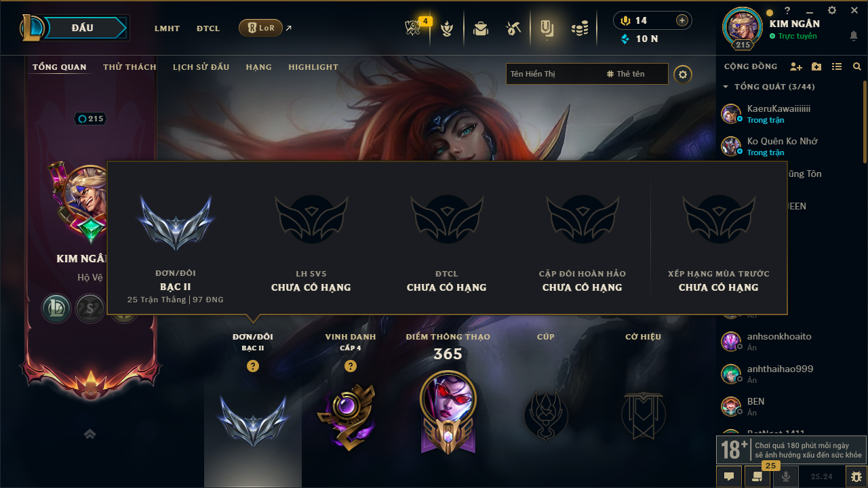Image resolution: width=868 pixels, height=488 pixels.
Task: Switch to the LỊCH SỬ ĐẤU tab
Action: click(201, 67)
